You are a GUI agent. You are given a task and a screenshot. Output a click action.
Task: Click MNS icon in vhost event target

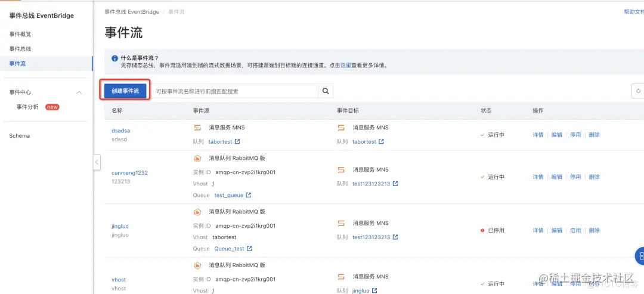click(341, 277)
